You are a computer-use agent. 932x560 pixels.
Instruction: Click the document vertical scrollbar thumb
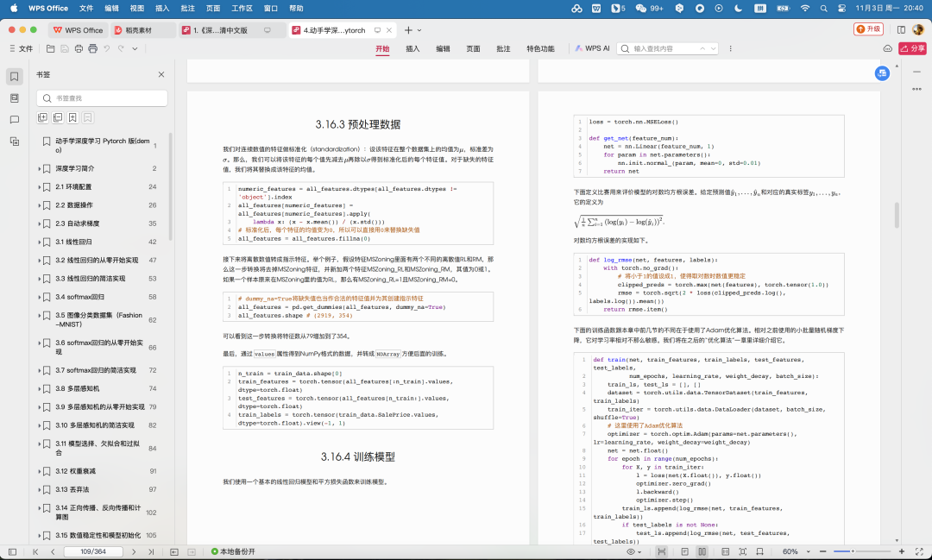pyautogui.click(x=897, y=215)
